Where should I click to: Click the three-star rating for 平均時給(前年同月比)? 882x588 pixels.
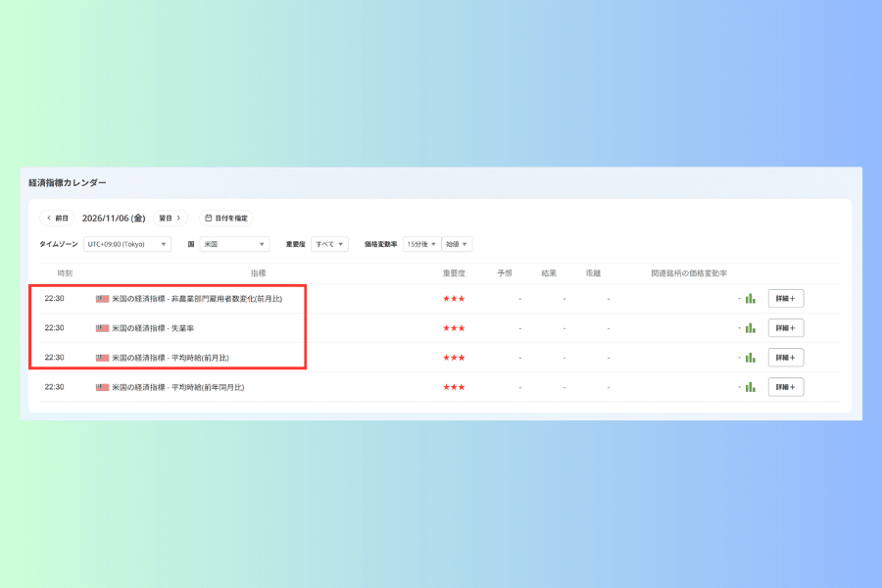coord(454,387)
